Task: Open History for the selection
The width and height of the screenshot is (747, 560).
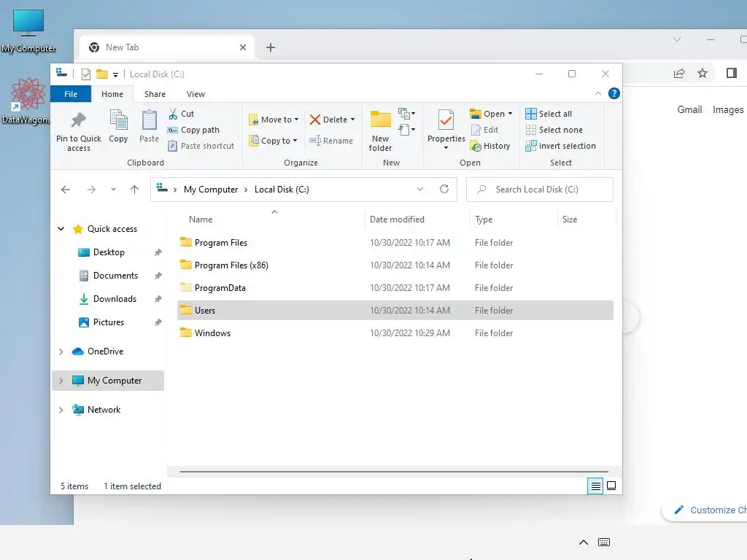Action: [490, 146]
